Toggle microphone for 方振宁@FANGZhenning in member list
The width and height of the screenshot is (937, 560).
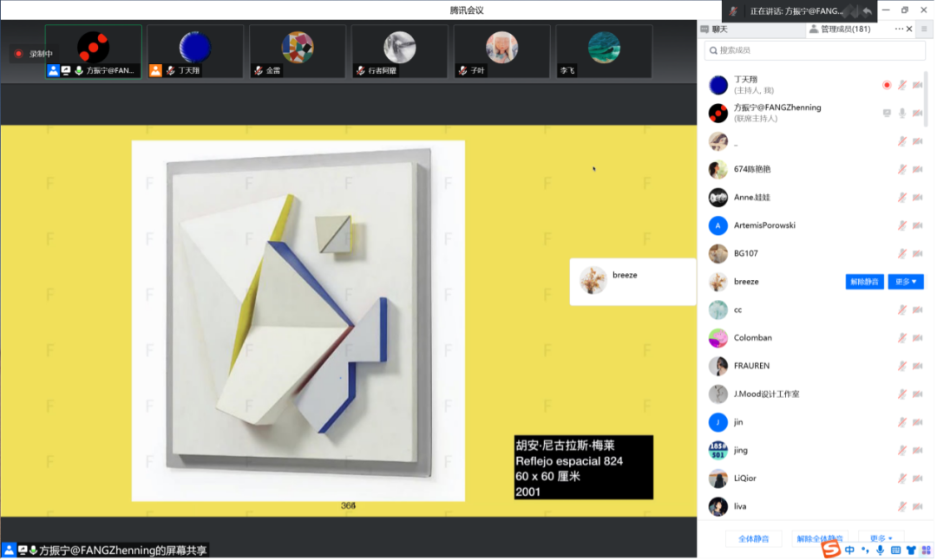(902, 113)
